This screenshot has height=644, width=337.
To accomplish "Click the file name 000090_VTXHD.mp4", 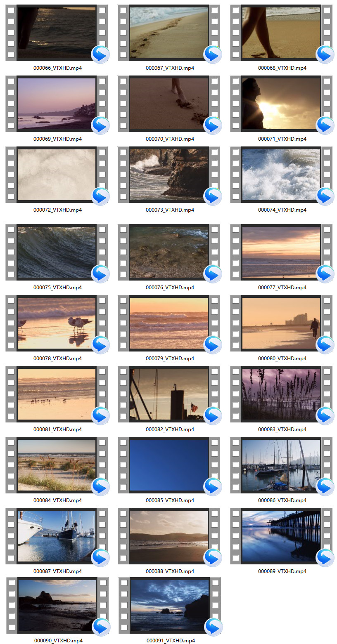I will click(x=58, y=641).
